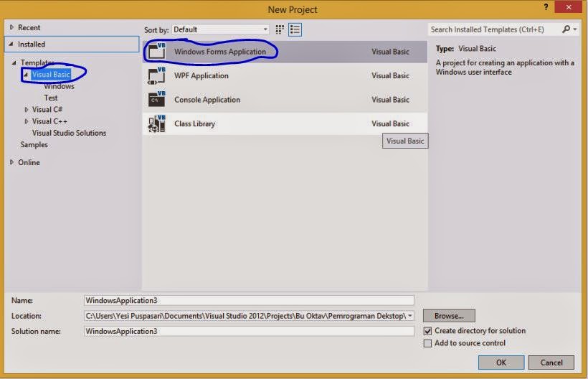Click the Cancel button
This screenshot has height=379, width=588.
[x=551, y=362]
